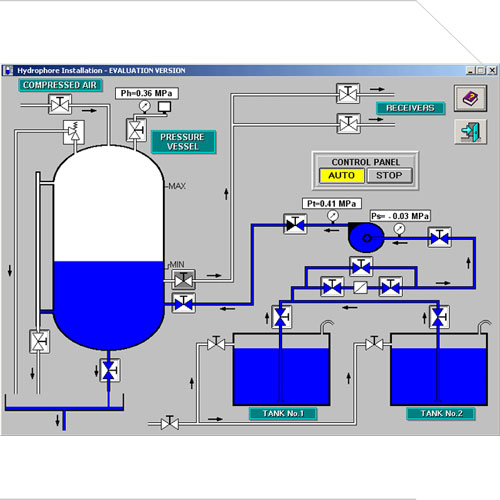
Task: Toggle the level gauge drain valve
Action: (39, 342)
